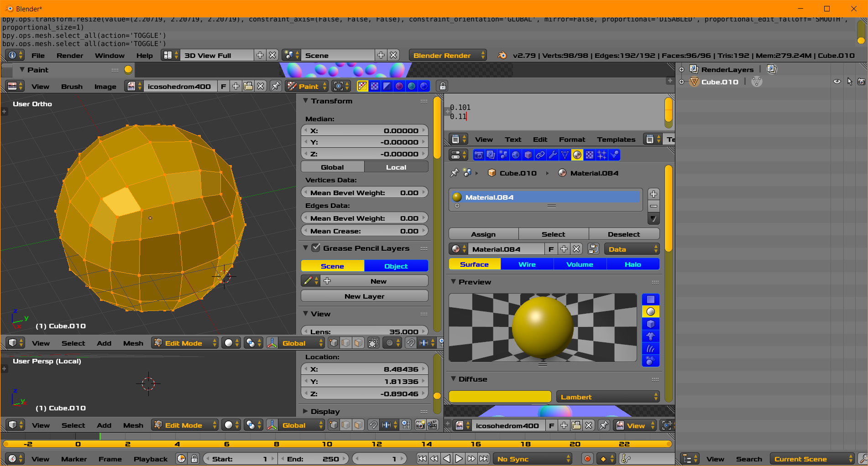
Task: Open the Edit Mode dropdown in upper viewport
Action: (x=185, y=343)
